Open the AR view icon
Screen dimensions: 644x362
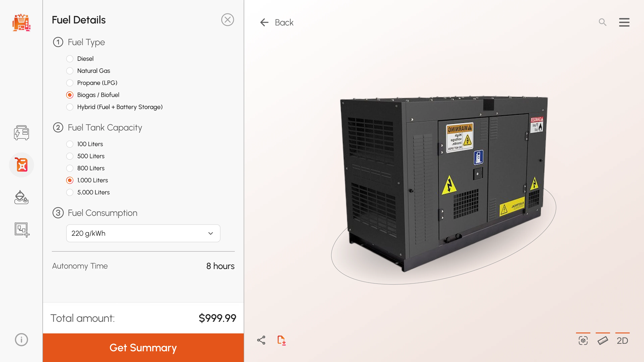(x=583, y=341)
